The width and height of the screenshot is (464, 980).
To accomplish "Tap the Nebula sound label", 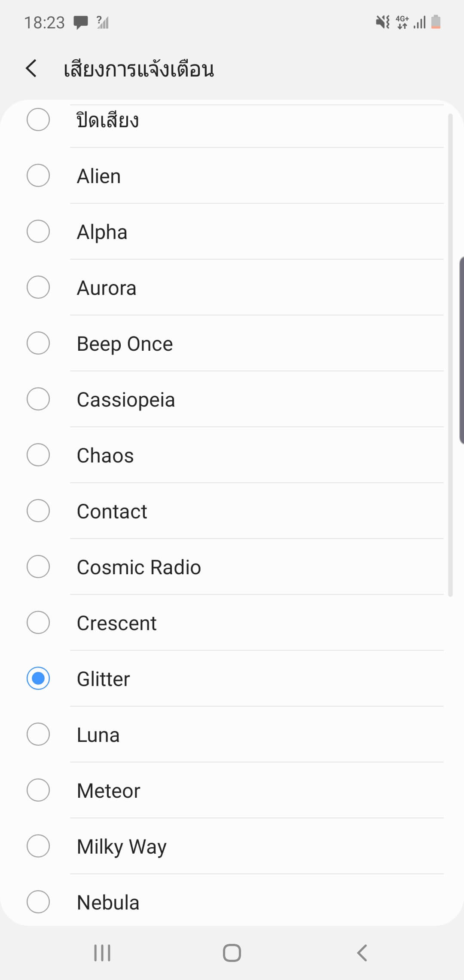I will click(108, 902).
